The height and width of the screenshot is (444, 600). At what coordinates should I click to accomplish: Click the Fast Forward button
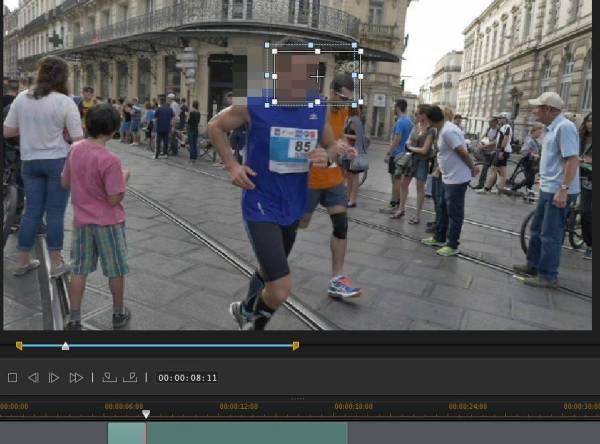click(76, 378)
